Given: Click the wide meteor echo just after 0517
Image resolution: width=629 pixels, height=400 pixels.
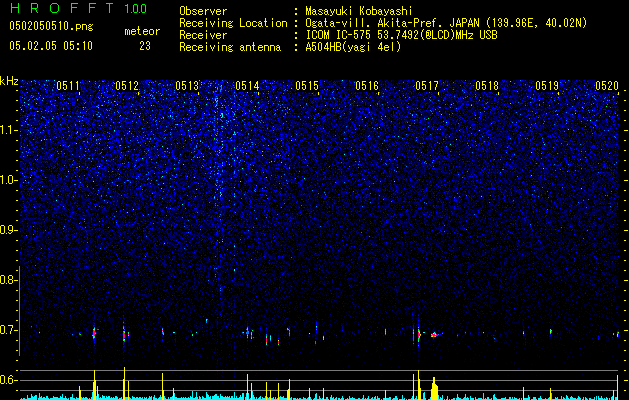Looking at the screenshot, I should [434, 335].
